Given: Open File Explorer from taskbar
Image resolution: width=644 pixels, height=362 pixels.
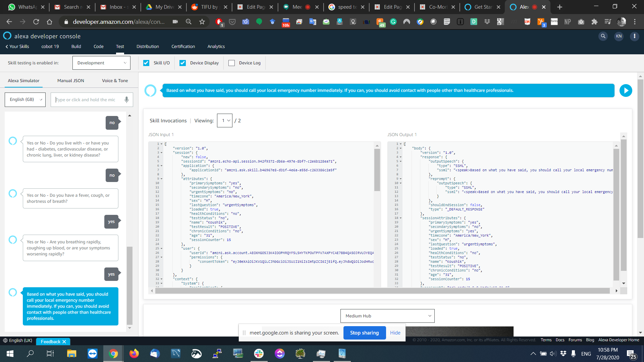Looking at the screenshot, I should pyautogui.click(x=71, y=353).
